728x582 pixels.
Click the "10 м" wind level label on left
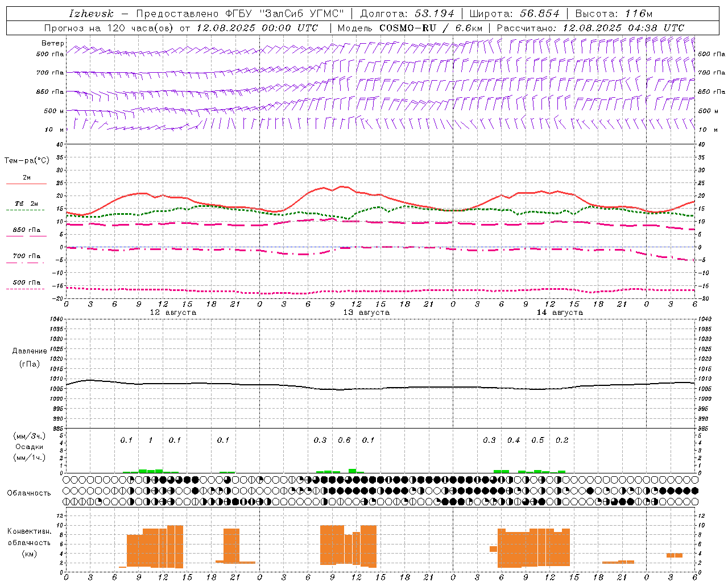click(x=54, y=130)
